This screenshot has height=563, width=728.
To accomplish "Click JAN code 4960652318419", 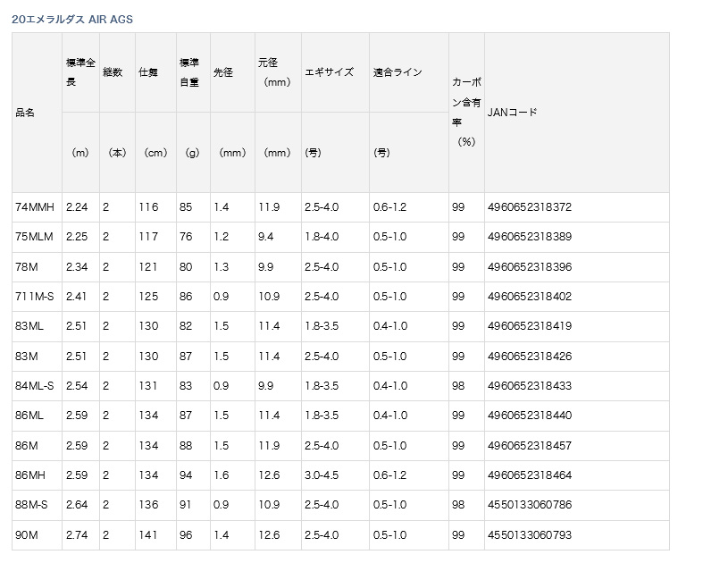I will [x=530, y=326].
